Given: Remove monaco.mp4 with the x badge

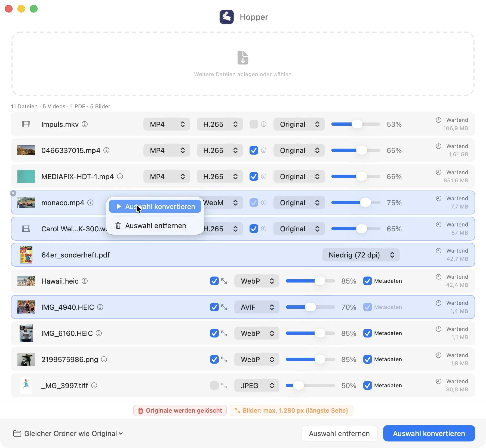Looking at the screenshot, I should pos(13,193).
